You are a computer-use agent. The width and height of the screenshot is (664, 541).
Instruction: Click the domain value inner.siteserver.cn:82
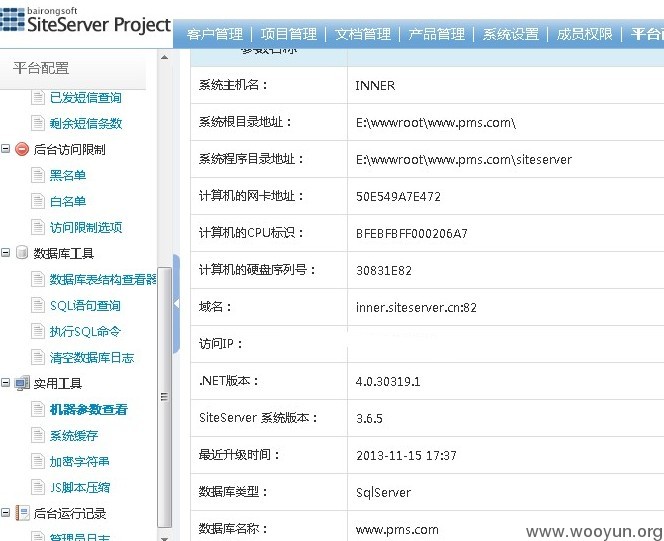point(416,307)
